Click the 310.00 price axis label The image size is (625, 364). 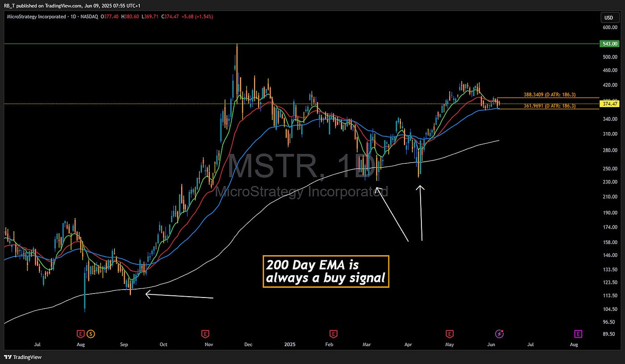click(x=610, y=134)
